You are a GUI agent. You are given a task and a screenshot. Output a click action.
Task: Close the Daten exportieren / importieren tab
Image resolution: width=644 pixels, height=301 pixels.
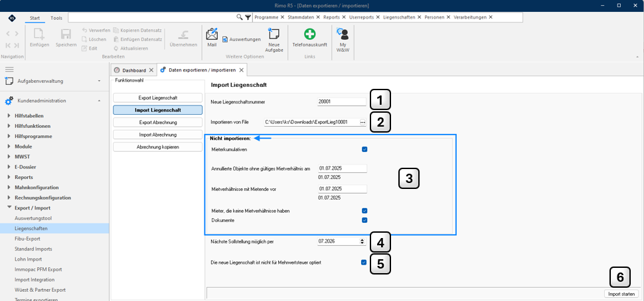(242, 70)
